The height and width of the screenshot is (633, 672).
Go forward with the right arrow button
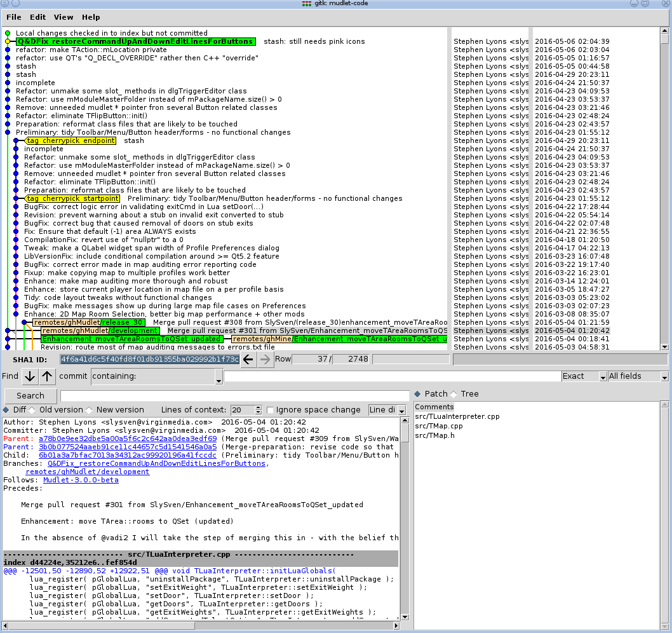(265, 359)
